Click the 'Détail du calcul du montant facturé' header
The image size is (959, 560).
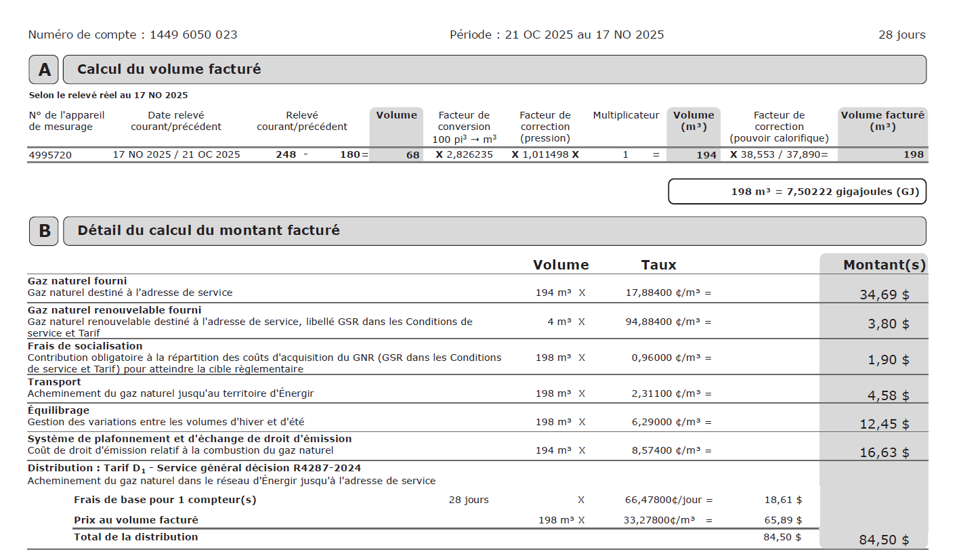coord(208,230)
